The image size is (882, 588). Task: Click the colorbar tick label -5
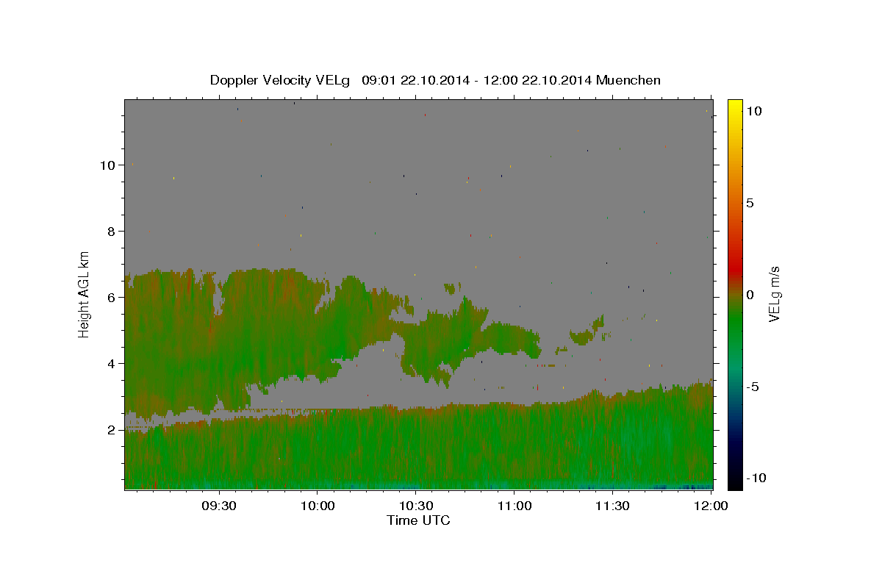(752, 387)
